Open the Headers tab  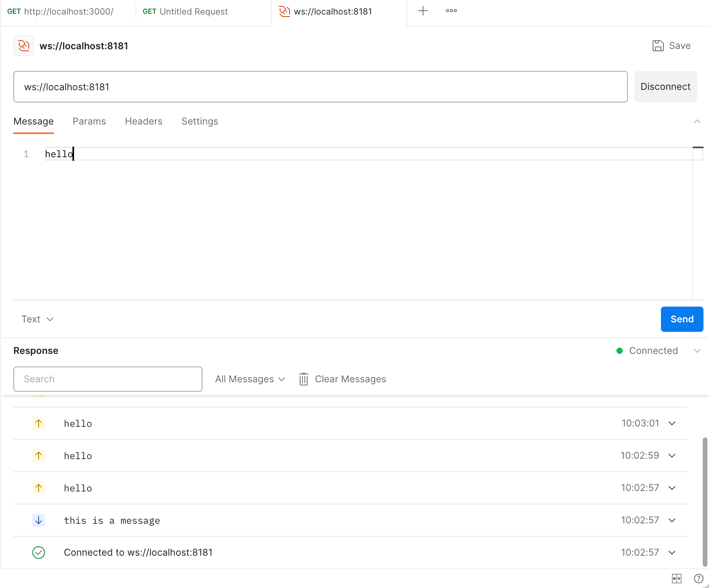click(144, 121)
